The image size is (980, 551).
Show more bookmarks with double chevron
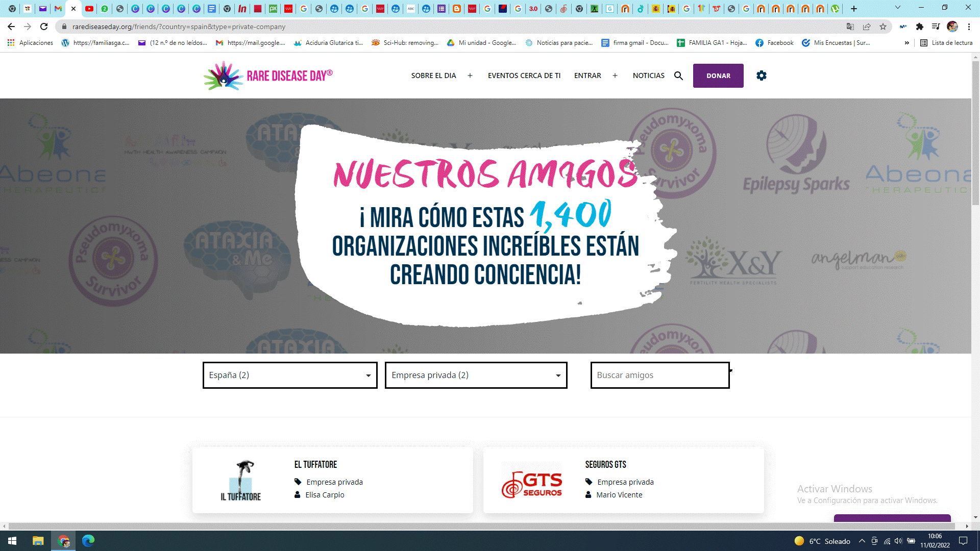point(906,43)
